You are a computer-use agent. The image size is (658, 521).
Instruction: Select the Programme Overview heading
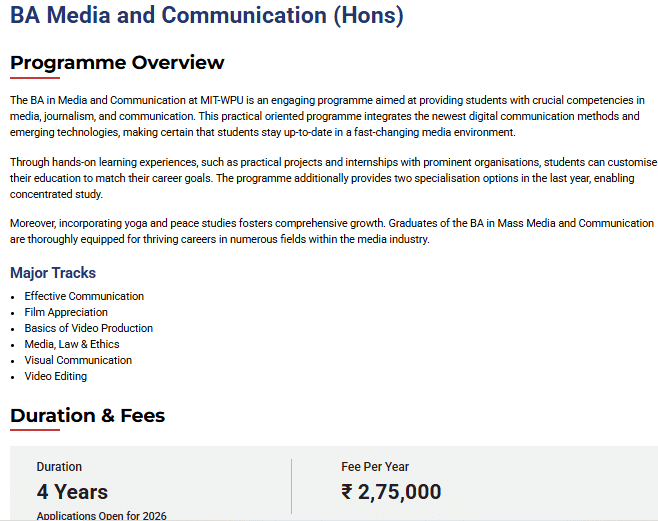[x=117, y=63]
